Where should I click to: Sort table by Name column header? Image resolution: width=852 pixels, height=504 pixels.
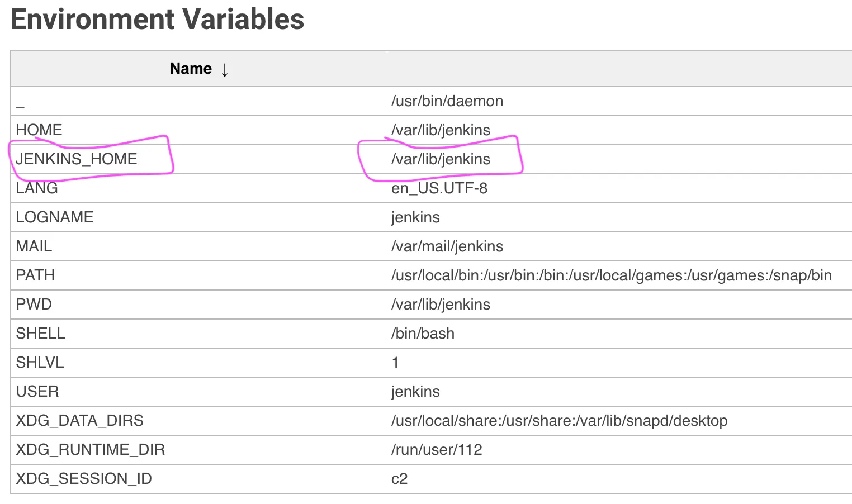[191, 69]
